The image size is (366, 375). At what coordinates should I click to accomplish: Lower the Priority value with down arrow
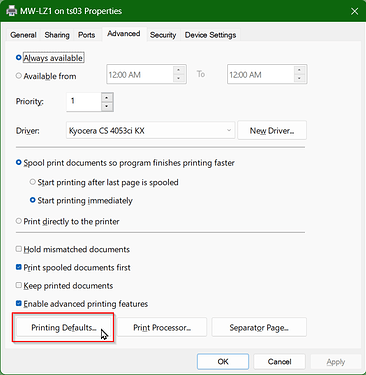pyautogui.click(x=107, y=106)
